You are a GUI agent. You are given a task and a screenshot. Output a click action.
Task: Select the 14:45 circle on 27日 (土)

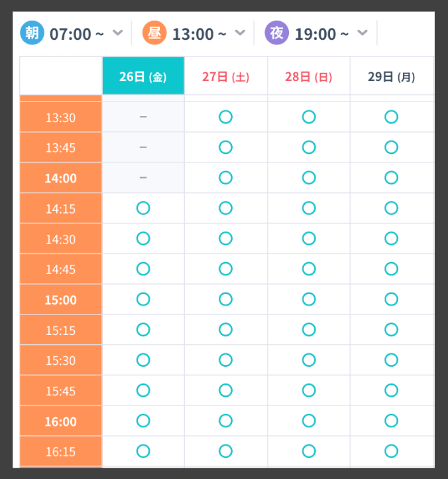(225, 269)
